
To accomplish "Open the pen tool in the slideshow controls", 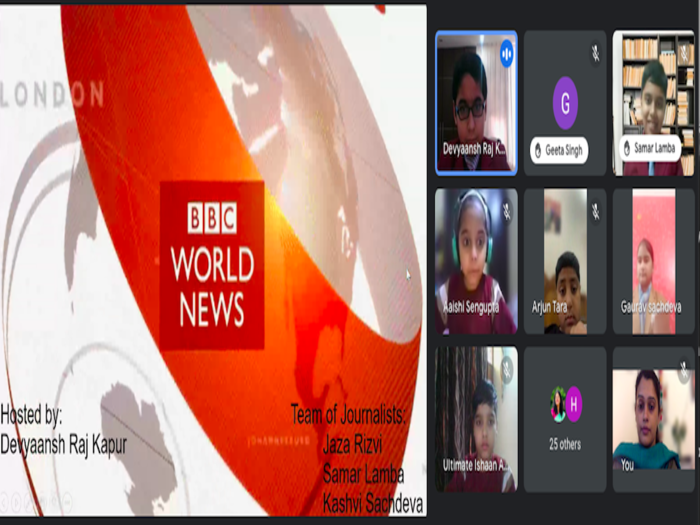I will (x=28, y=503).
